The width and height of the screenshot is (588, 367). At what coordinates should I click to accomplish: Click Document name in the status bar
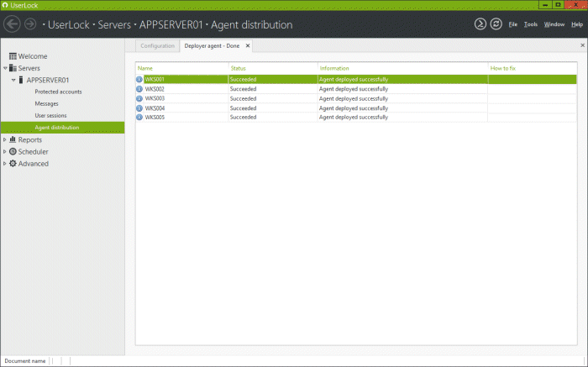[x=24, y=361]
